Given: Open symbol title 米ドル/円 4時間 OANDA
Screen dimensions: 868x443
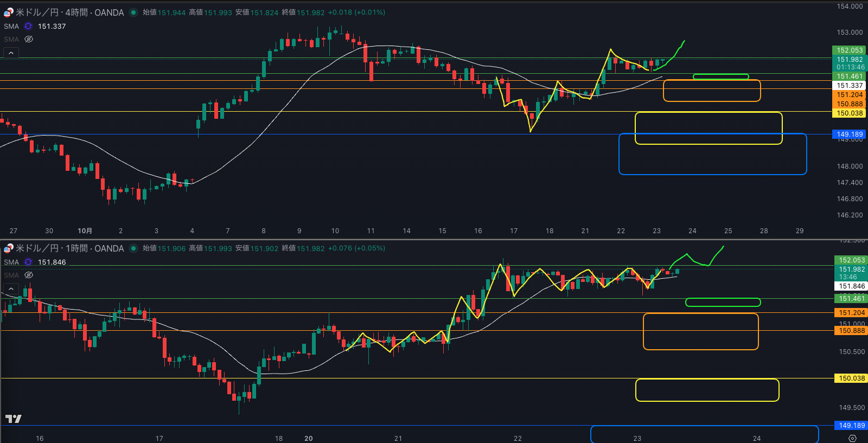Looking at the screenshot, I should (69, 12).
